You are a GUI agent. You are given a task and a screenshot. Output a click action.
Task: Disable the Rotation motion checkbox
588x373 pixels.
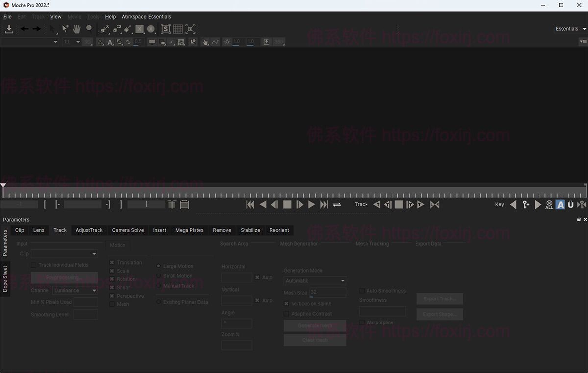[112, 279]
